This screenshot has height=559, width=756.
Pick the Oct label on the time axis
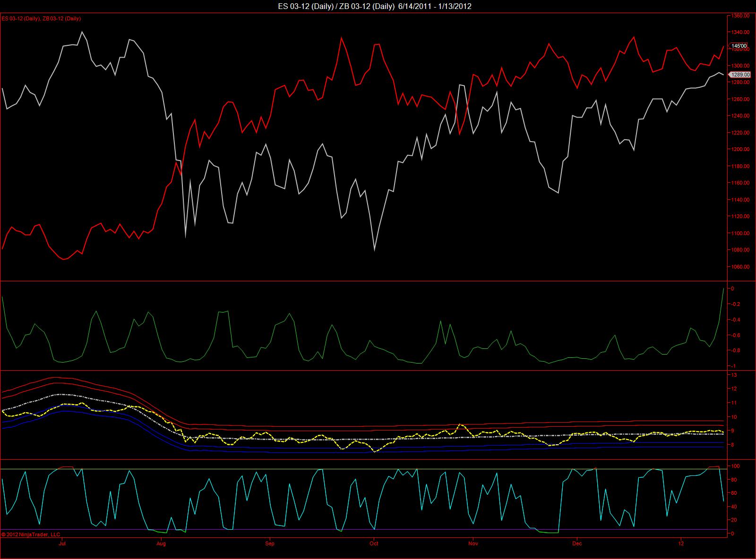pyautogui.click(x=374, y=543)
